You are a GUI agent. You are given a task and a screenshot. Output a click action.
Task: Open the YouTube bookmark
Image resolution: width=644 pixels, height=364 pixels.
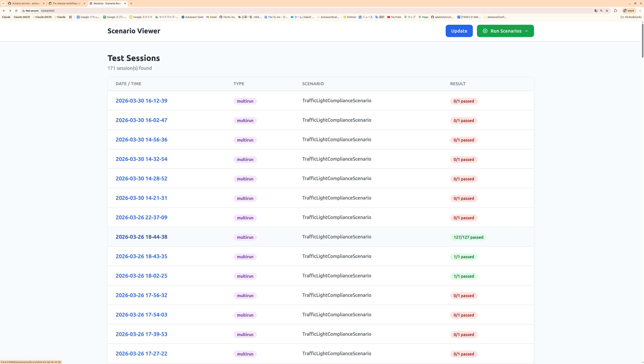pos(394,17)
